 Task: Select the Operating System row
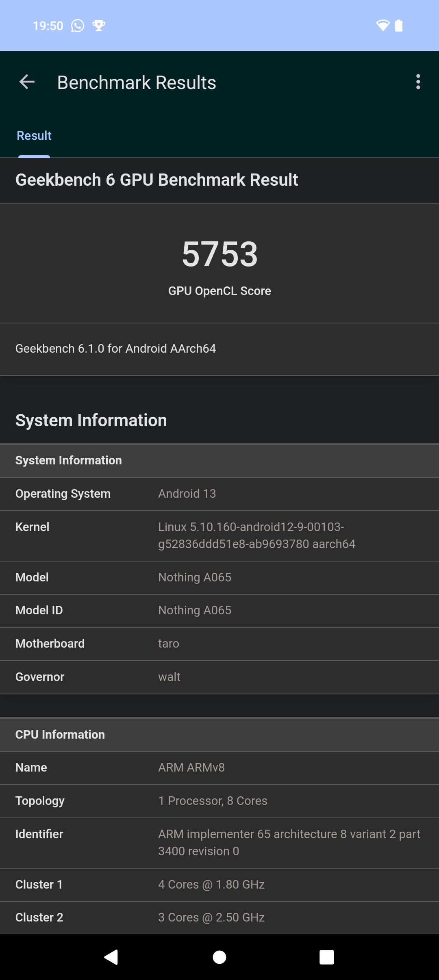[x=219, y=494]
